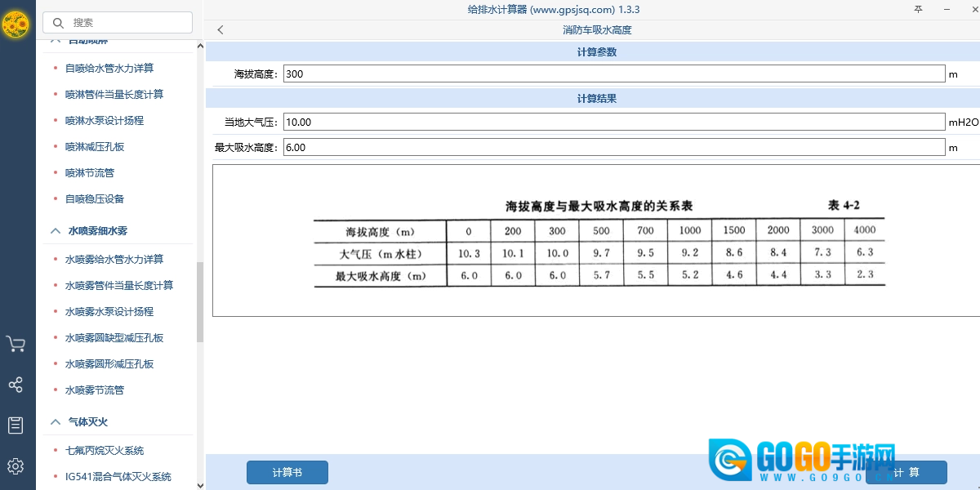The width and height of the screenshot is (980, 490).
Task: Open 喷淋管件当量长度计算
Action: [114, 95]
